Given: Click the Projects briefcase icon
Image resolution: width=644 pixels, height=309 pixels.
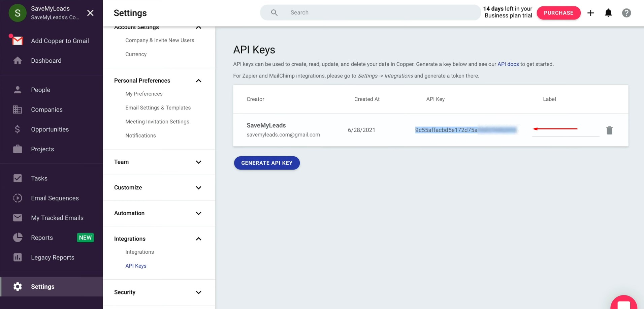Looking at the screenshot, I should tap(18, 149).
